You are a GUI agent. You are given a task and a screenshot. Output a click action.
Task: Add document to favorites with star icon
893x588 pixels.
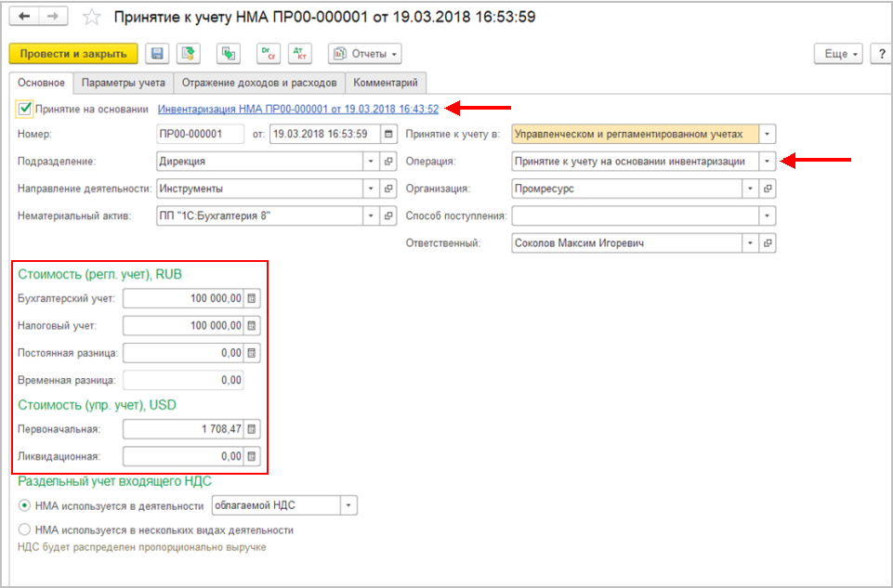(x=91, y=17)
